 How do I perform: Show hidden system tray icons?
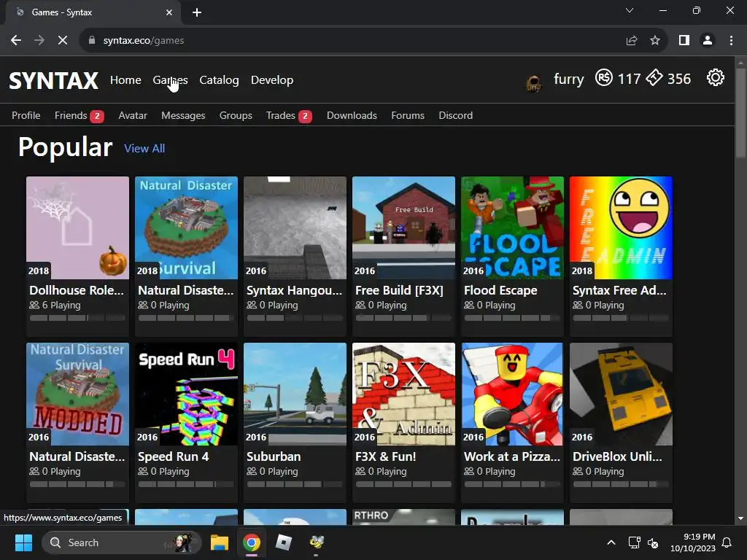pos(611,542)
